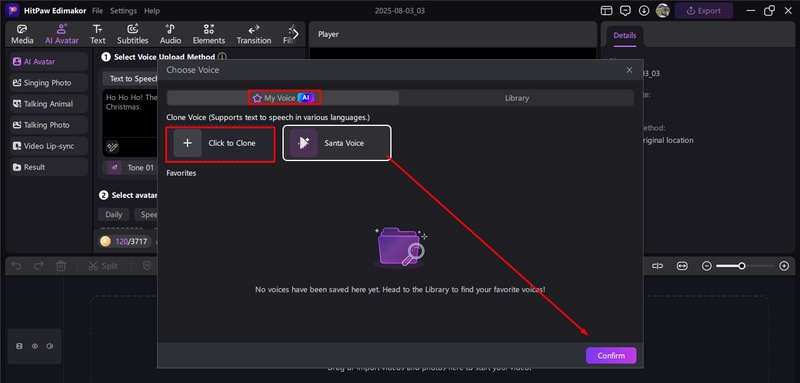Click the AI writing wand icon below script
Image resolution: width=800 pixels, height=383 pixels.
pyautogui.click(x=112, y=147)
